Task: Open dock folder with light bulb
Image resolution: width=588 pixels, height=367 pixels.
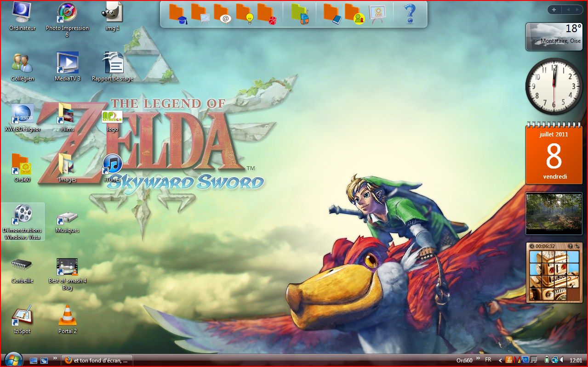Action: tap(245, 13)
